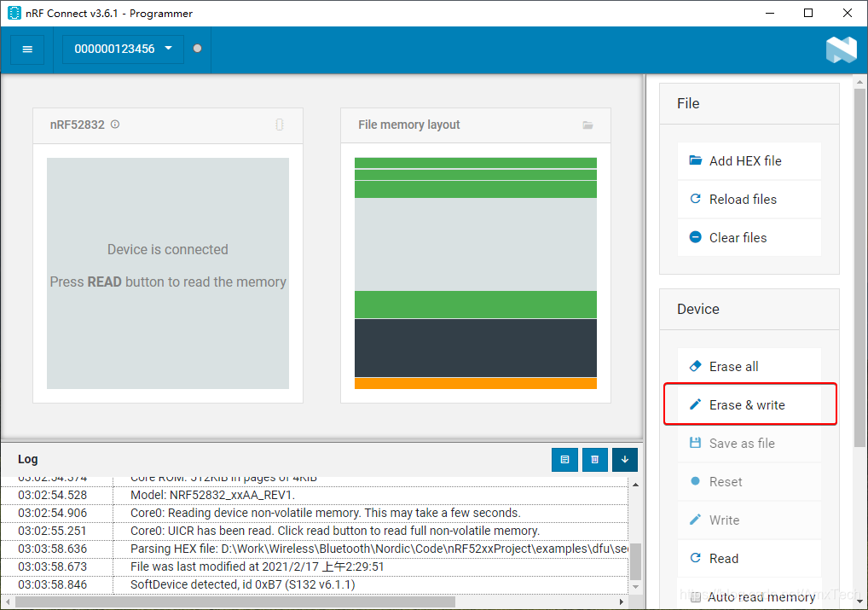Click the log vertical scrollbar down arrow

pyautogui.click(x=635, y=587)
